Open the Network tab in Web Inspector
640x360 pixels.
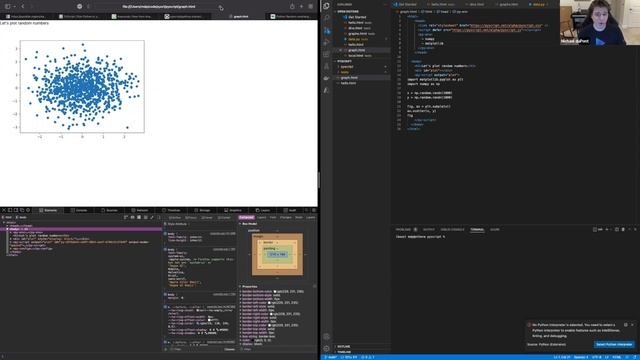(140, 210)
